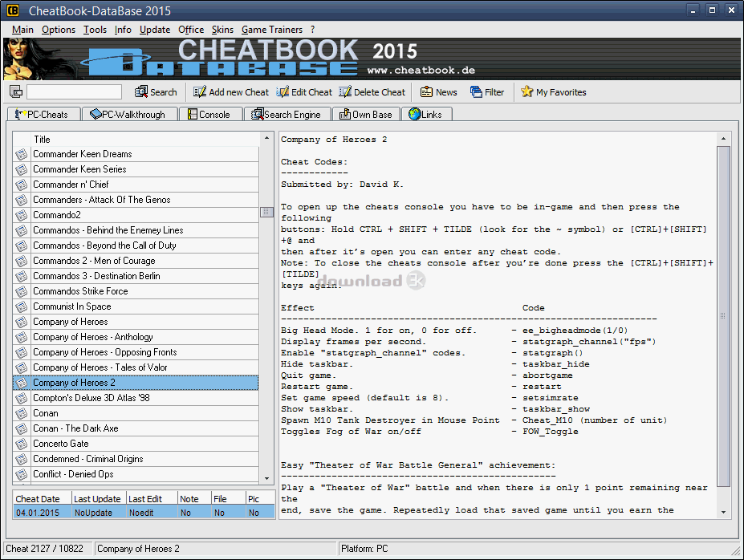The width and height of the screenshot is (744, 560).
Task: Click the icon beside Compton's Deluxe 3D Atlas '98
Action: (22, 398)
